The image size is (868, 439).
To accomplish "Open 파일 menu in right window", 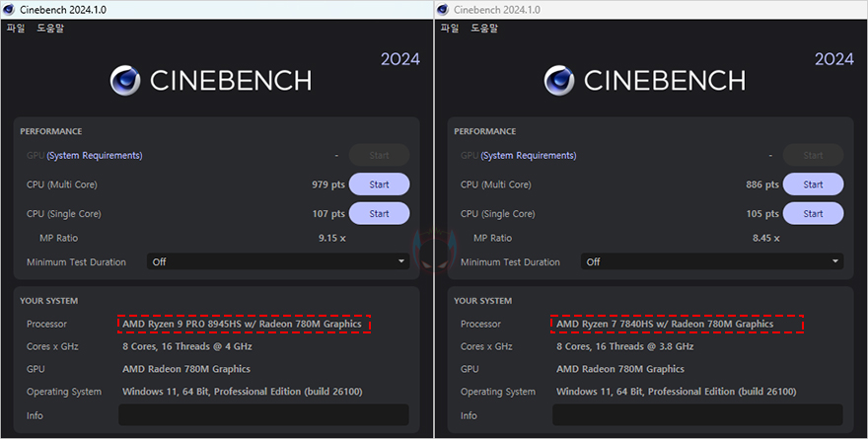I will (450, 28).
